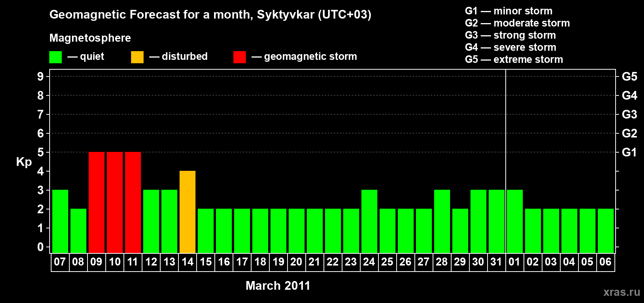Click the 'G3 — strong storm' legend text
Image resolution: width=644 pixels, height=303 pixels.
[x=510, y=35]
